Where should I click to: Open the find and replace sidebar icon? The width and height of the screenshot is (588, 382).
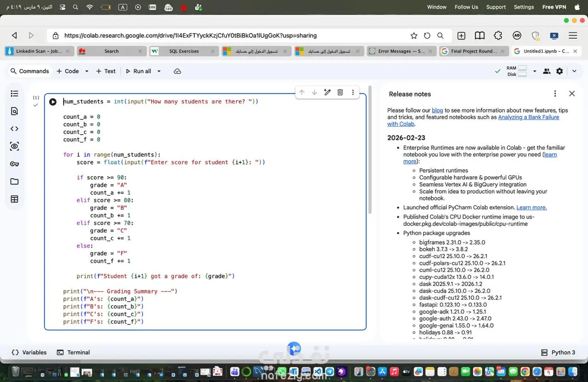point(14,111)
